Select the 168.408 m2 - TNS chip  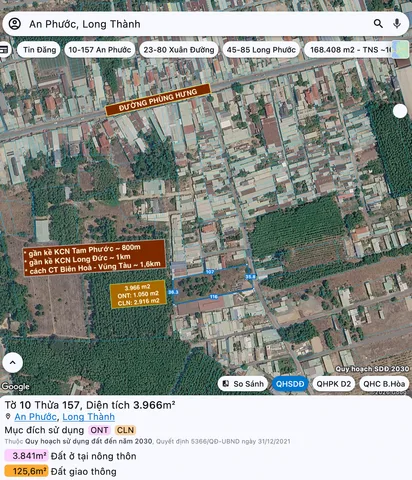click(348, 50)
